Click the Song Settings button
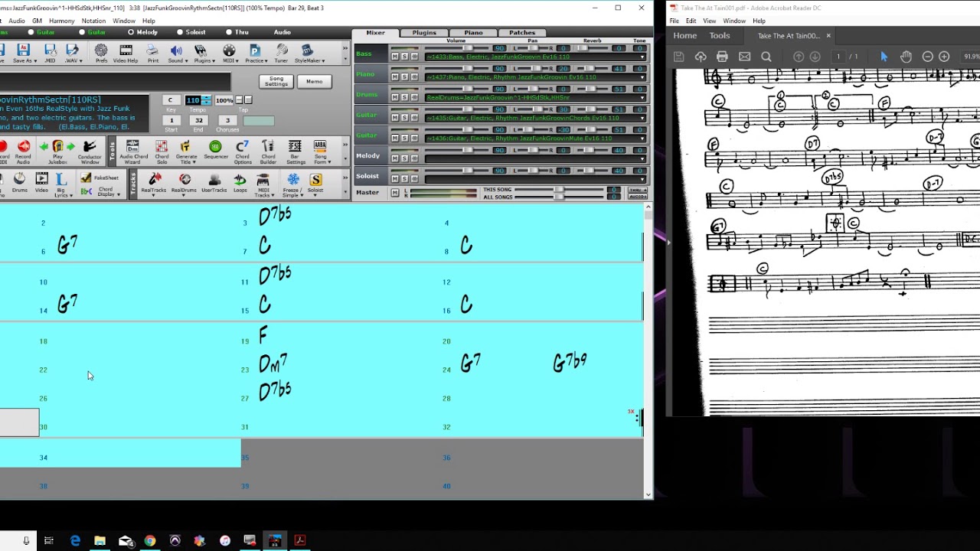This screenshot has height=551, width=980. pyautogui.click(x=276, y=81)
